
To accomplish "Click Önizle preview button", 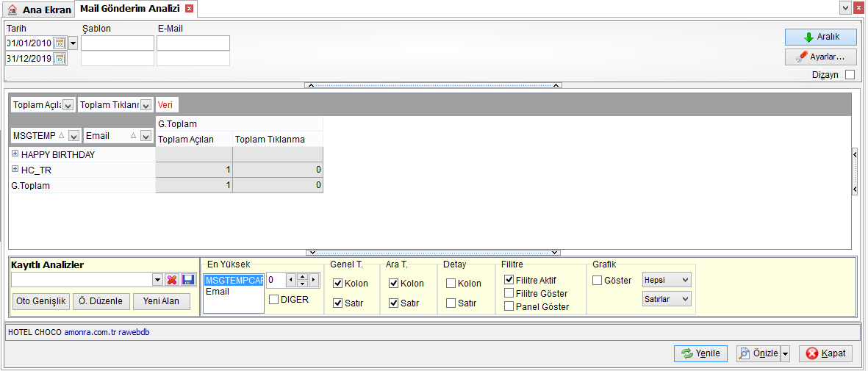I will (758, 353).
